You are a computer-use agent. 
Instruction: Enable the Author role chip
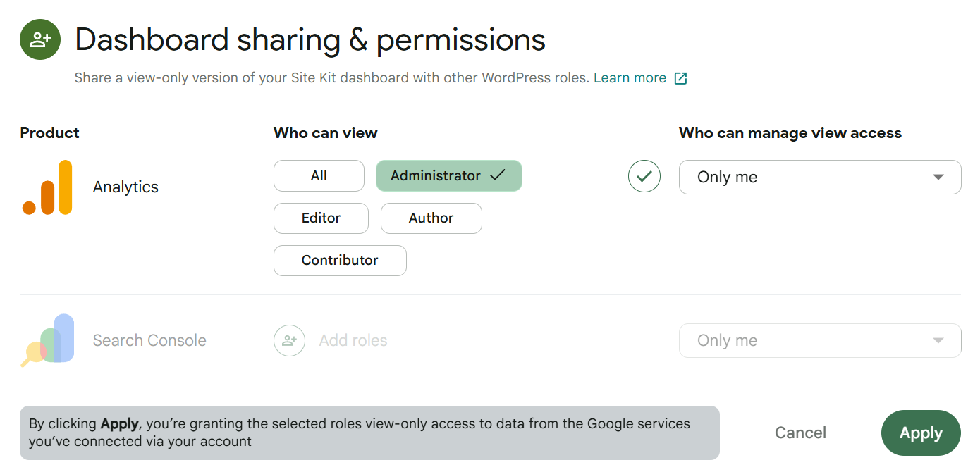point(431,218)
